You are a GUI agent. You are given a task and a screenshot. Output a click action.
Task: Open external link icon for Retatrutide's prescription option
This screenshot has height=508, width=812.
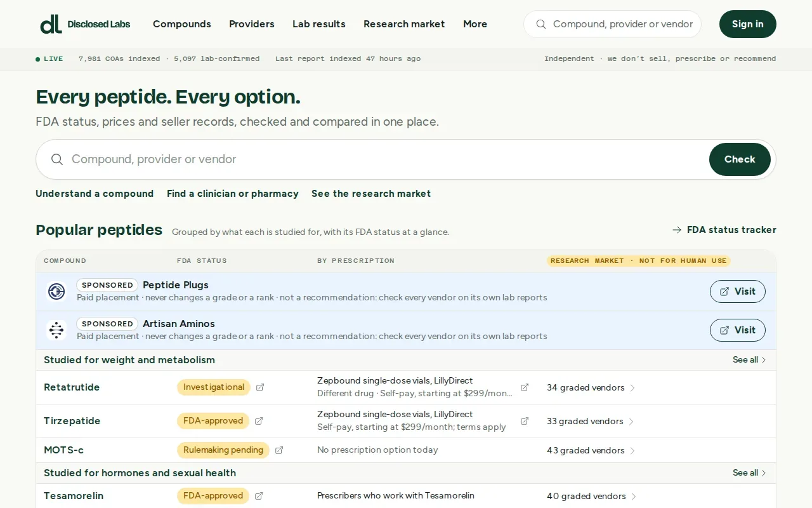point(525,387)
